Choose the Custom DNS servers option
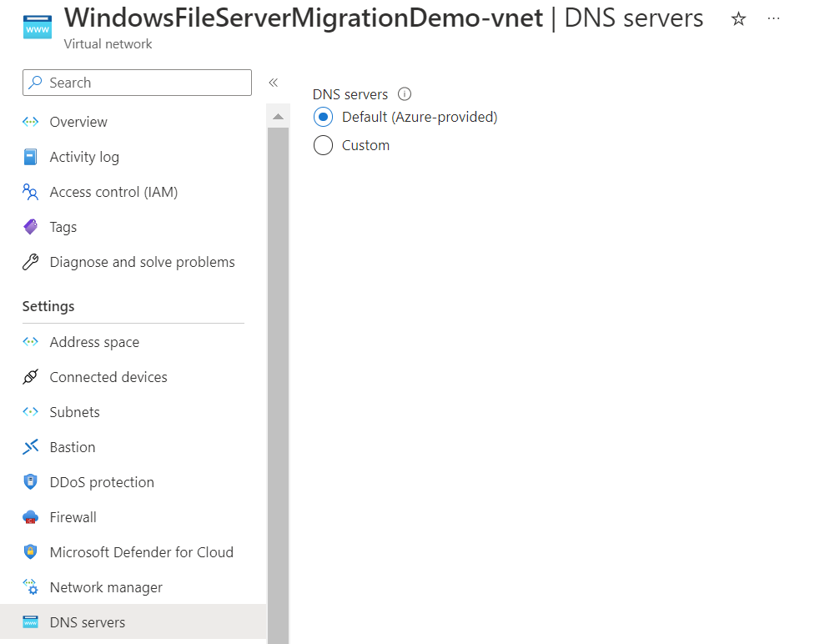The width and height of the screenshot is (815, 644). (324, 145)
